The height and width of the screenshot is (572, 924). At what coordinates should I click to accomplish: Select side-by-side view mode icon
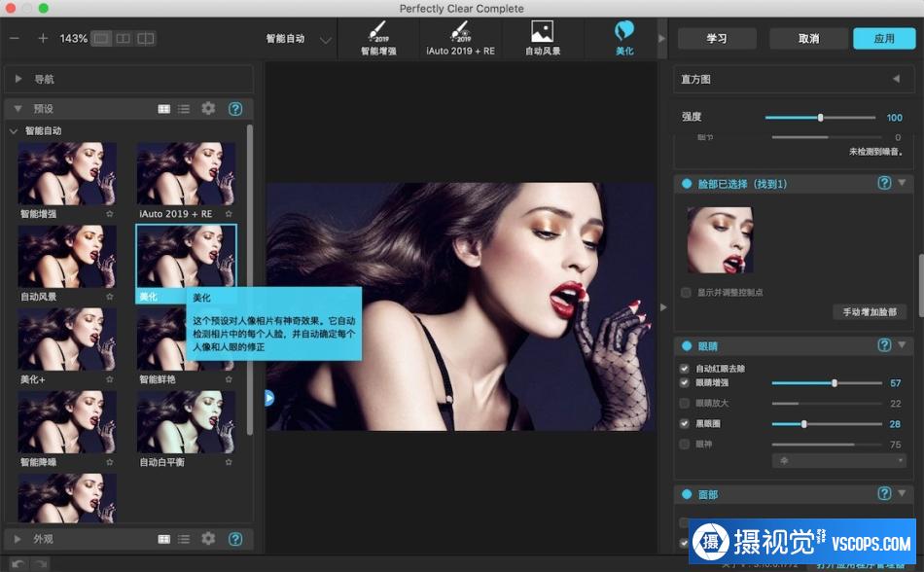pos(124,38)
